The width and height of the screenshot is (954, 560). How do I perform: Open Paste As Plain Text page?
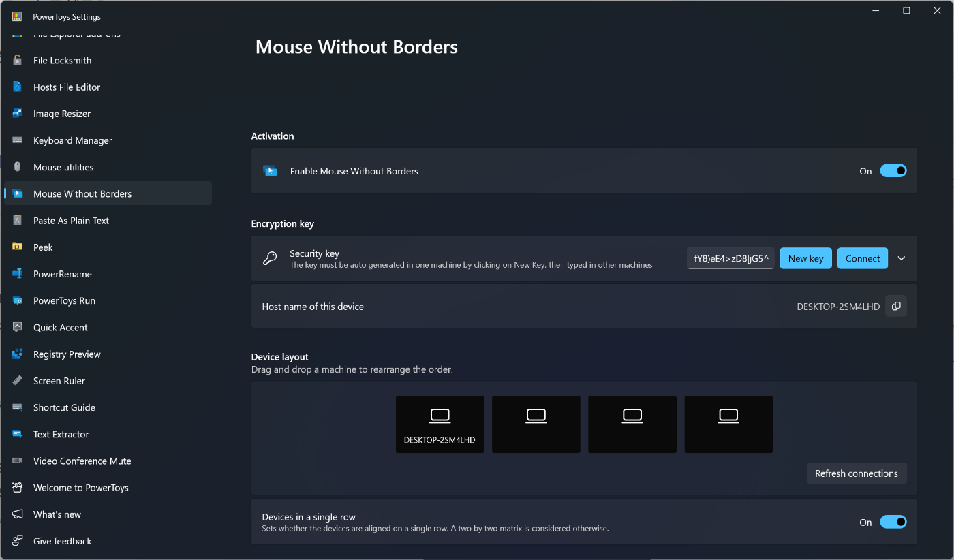108,221
